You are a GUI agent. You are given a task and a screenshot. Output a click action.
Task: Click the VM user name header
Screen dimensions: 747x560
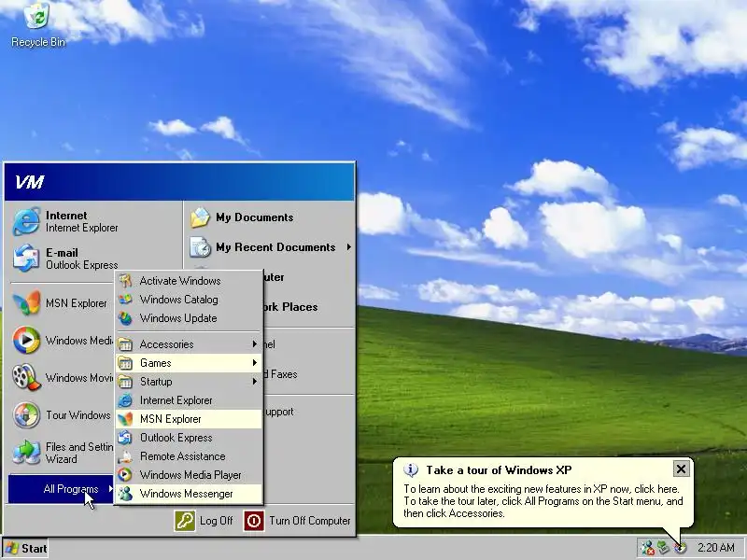coord(30,182)
